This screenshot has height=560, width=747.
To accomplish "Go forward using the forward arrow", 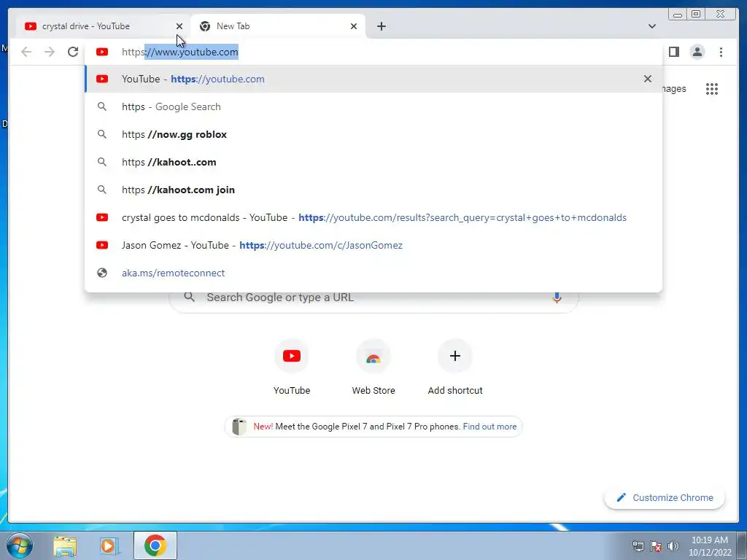I will [x=50, y=52].
